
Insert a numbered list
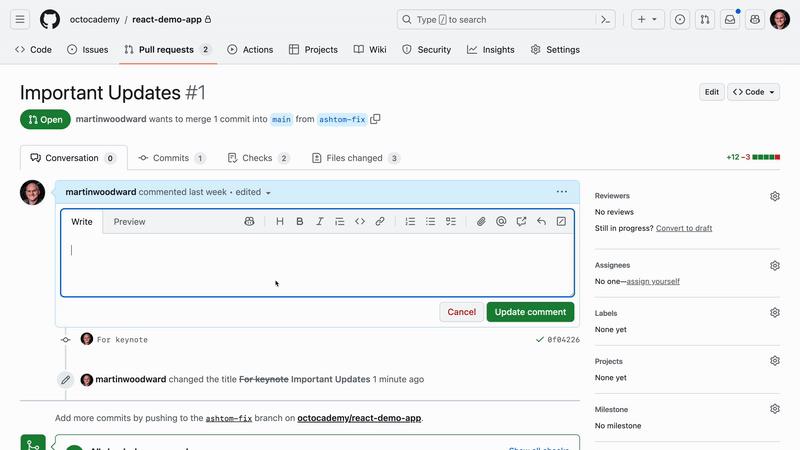click(410, 221)
